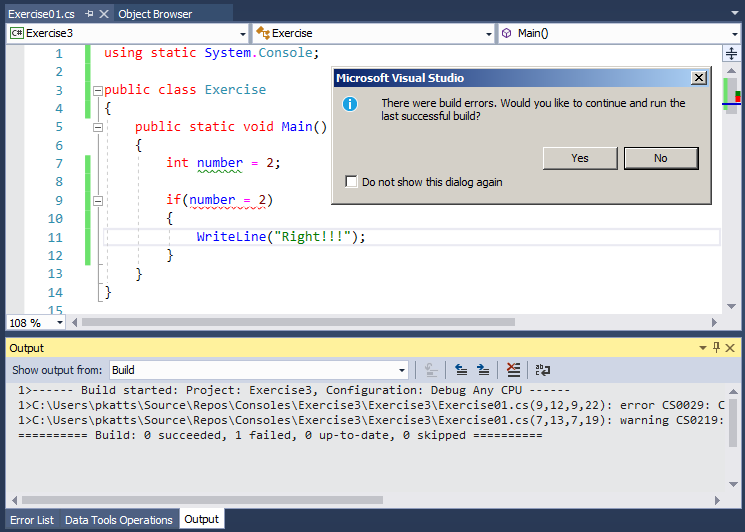
Task: Click the Output pane vertical scrollbar thumb
Action: pos(733,422)
